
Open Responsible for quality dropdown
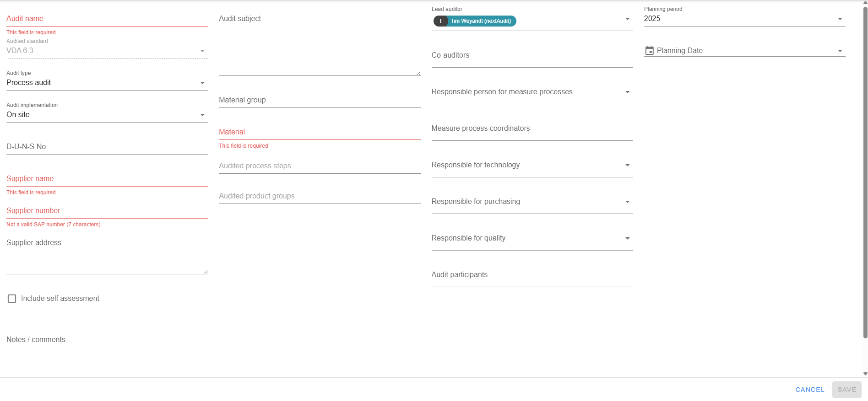coord(627,238)
